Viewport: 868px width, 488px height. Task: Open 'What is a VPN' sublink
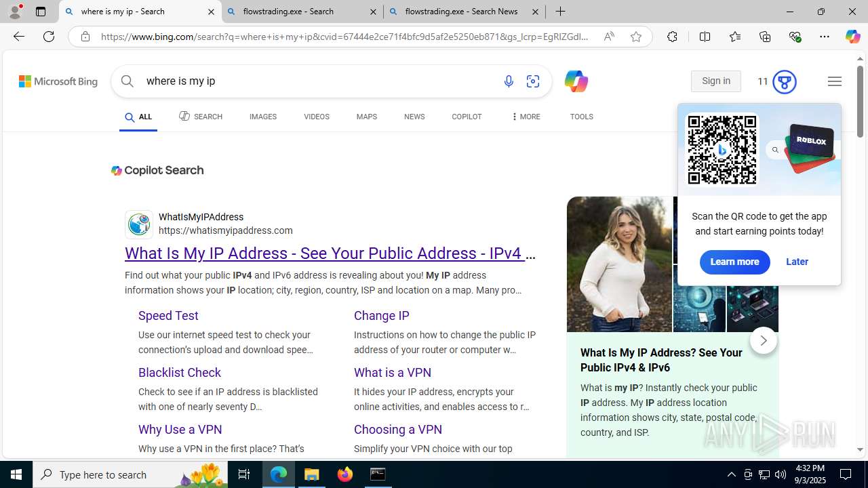coord(393,373)
